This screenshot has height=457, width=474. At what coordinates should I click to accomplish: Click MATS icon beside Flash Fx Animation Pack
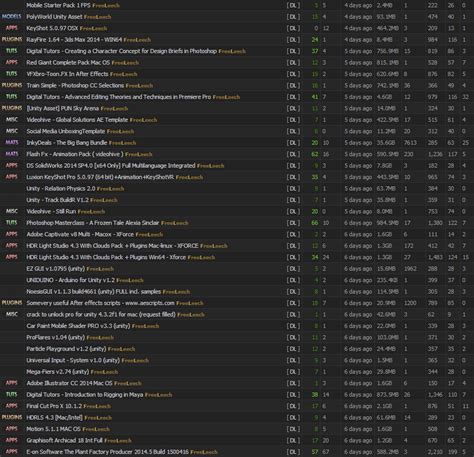12,154
